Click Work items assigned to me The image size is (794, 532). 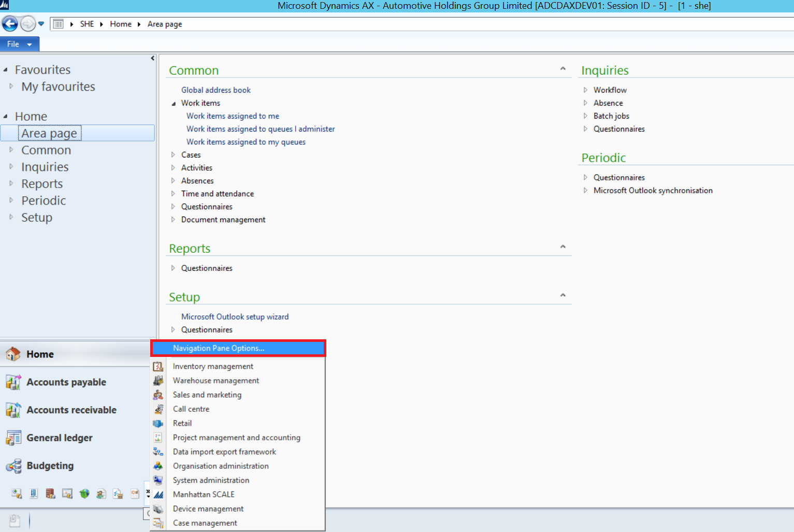coord(232,116)
